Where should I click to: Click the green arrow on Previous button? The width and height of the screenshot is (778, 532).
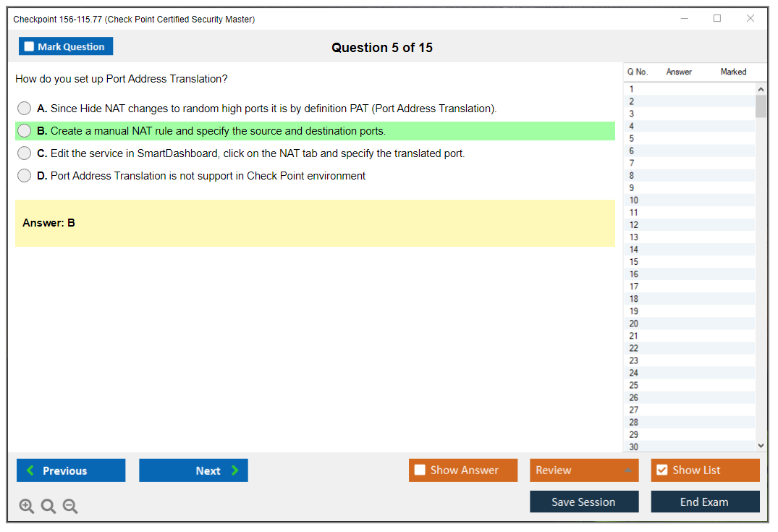[30, 470]
